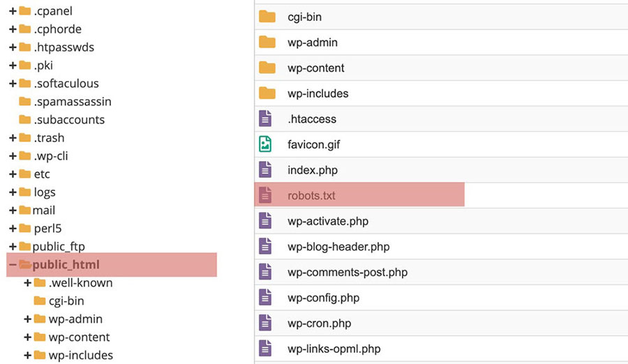Select robots.txt file name in list

(312, 195)
